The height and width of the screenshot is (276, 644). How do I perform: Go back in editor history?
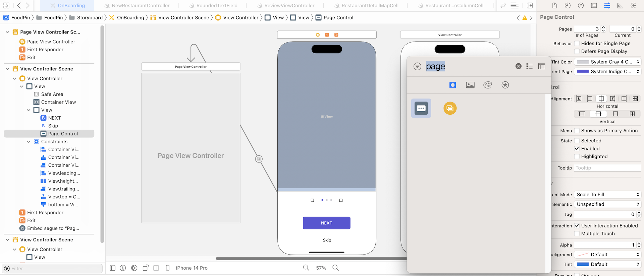(x=19, y=5)
